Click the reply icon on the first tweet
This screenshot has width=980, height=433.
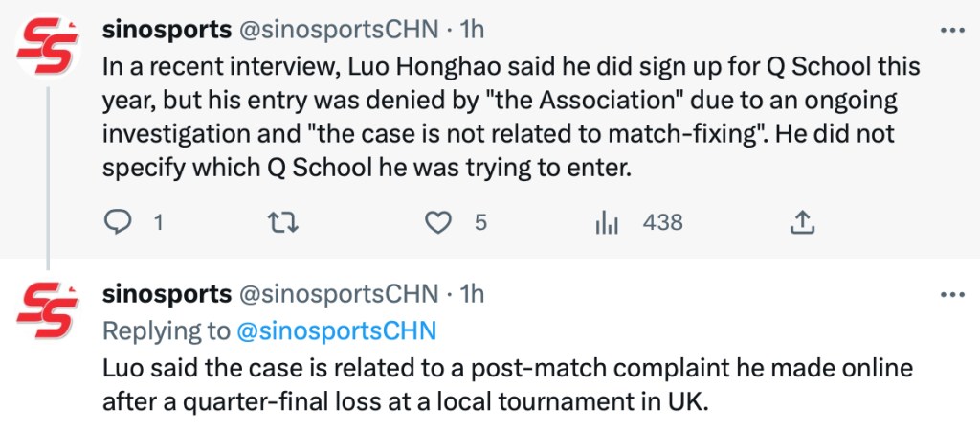tap(117, 222)
